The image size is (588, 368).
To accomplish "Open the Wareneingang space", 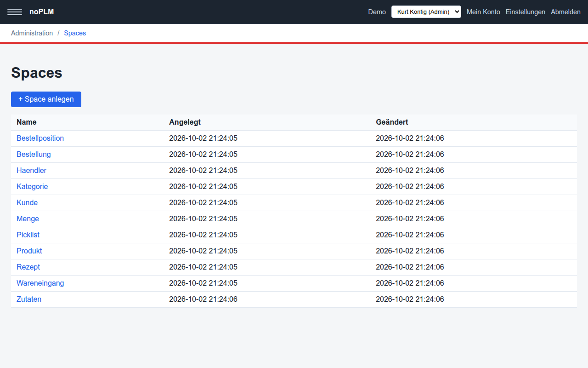I will click(x=40, y=283).
